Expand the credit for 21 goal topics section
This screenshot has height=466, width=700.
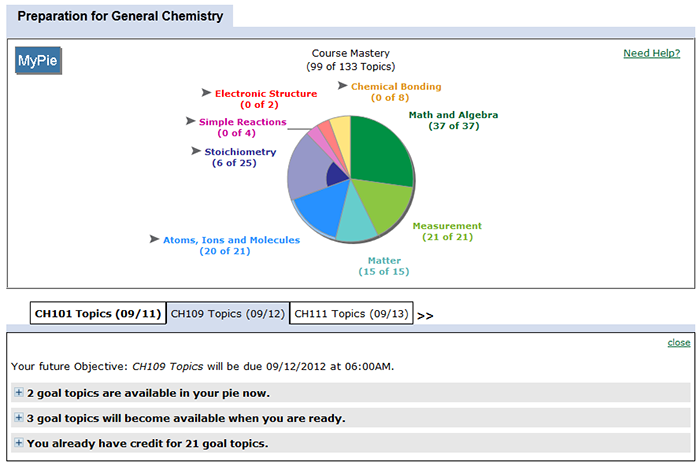[x=19, y=443]
